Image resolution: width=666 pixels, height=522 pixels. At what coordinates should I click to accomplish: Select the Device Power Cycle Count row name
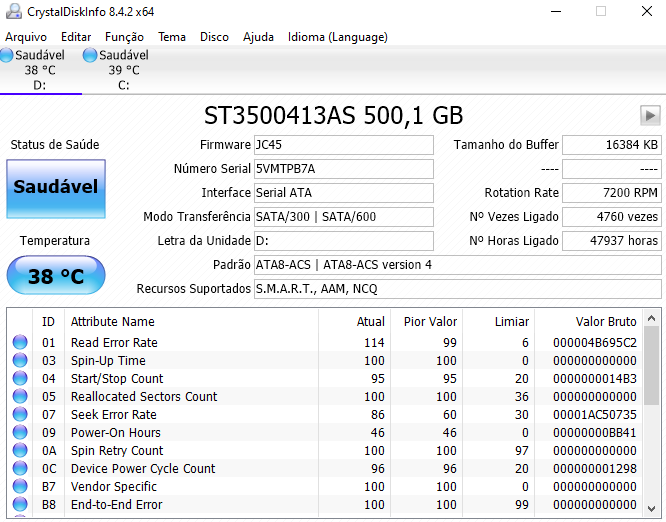[x=143, y=468]
